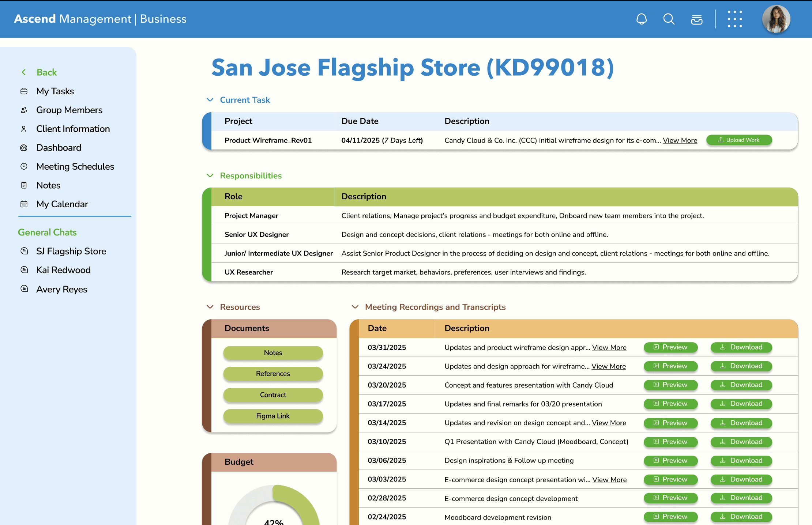This screenshot has height=525, width=812.
Task: Click the search magnifier icon
Action: coord(669,19)
